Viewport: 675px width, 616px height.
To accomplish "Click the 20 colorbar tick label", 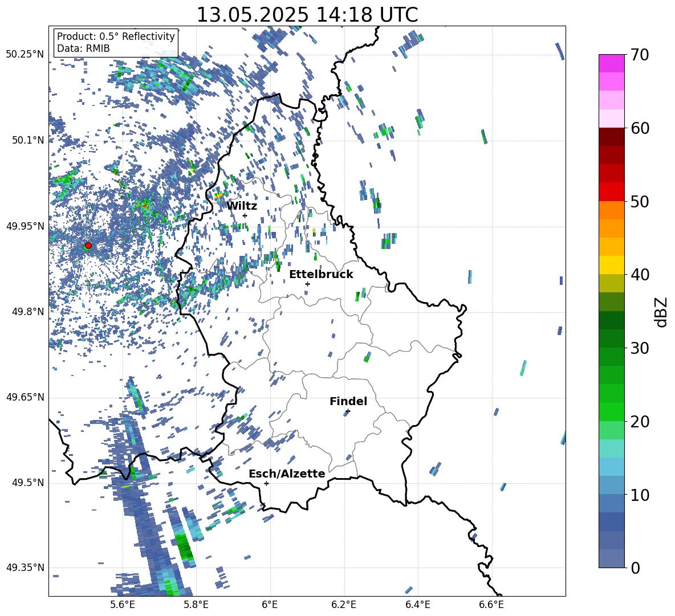I will [640, 421].
